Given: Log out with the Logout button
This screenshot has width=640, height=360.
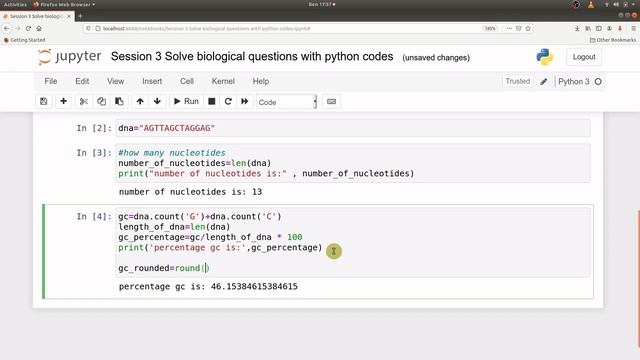Looking at the screenshot, I should (584, 57).
